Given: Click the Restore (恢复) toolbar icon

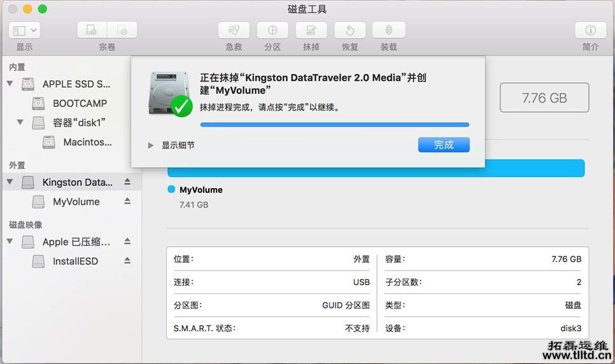Looking at the screenshot, I should coord(350,30).
